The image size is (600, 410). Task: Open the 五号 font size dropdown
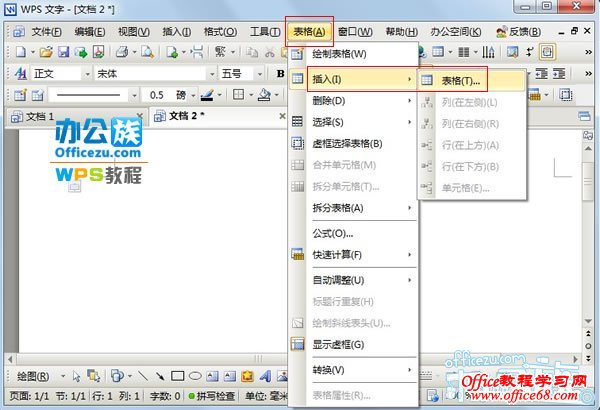tap(260, 74)
